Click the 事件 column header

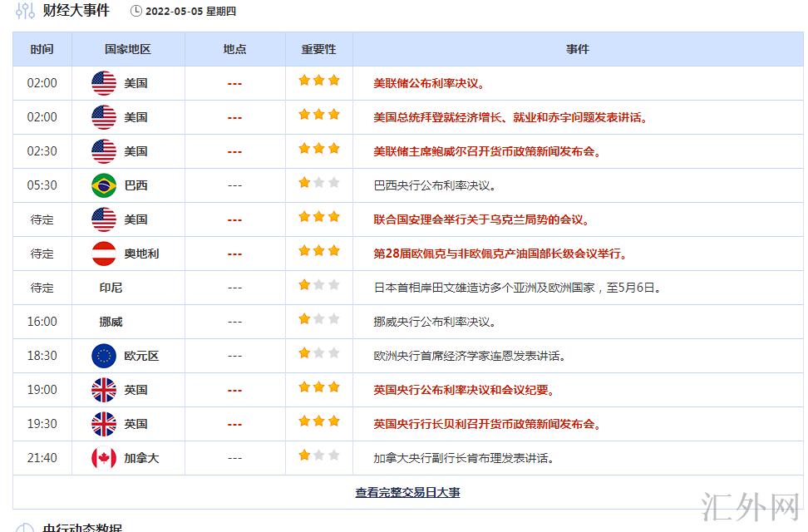tap(578, 49)
